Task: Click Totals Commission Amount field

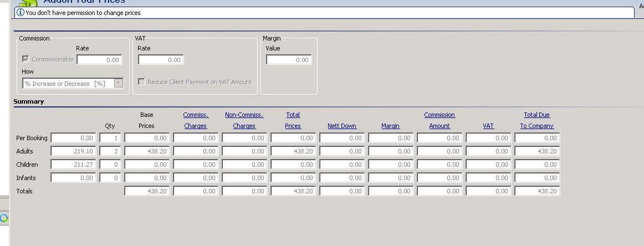Action: (439, 191)
